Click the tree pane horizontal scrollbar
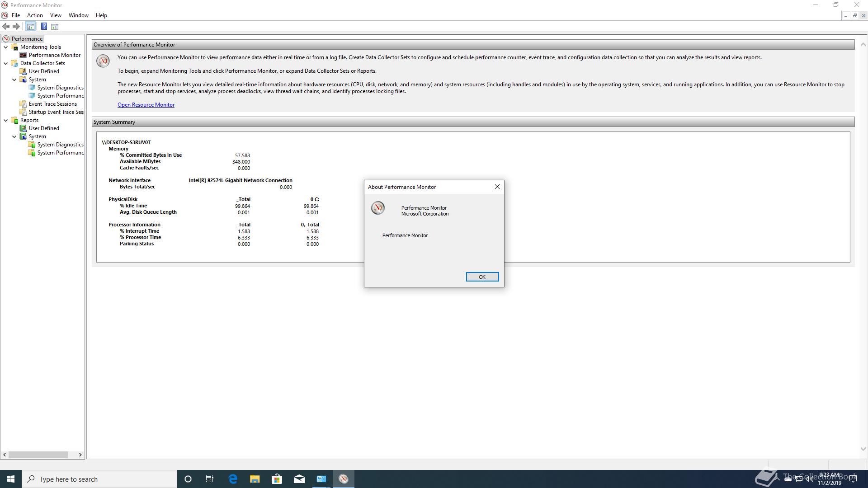The height and width of the screenshot is (488, 868). point(38,455)
